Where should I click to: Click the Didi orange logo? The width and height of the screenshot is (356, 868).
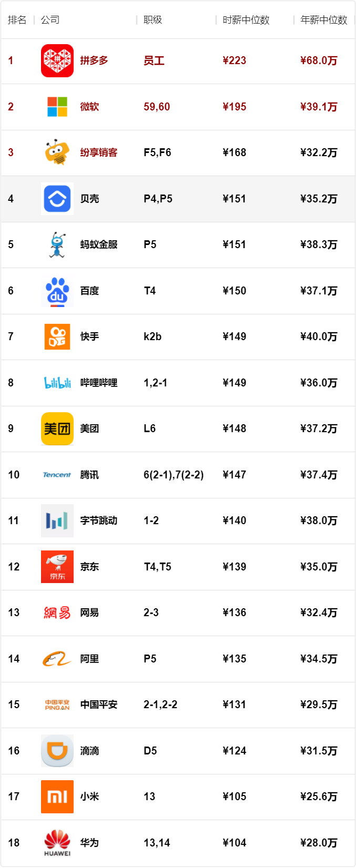pyautogui.click(x=57, y=751)
